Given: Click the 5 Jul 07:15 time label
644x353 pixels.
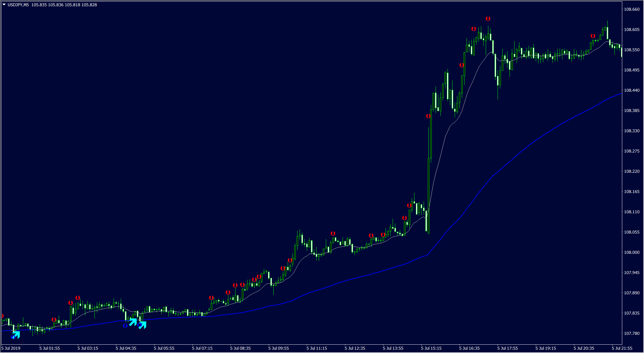Looking at the screenshot, I should point(202,348).
